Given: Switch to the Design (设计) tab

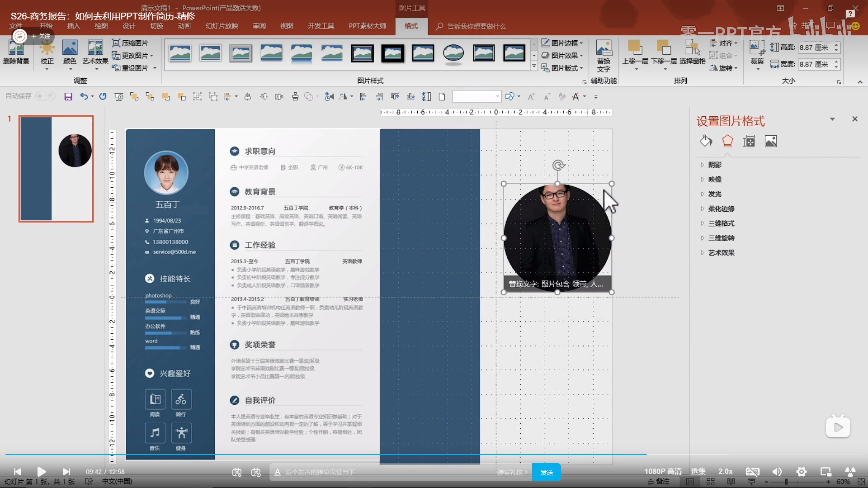Looking at the screenshot, I should (x=129, y=26).
